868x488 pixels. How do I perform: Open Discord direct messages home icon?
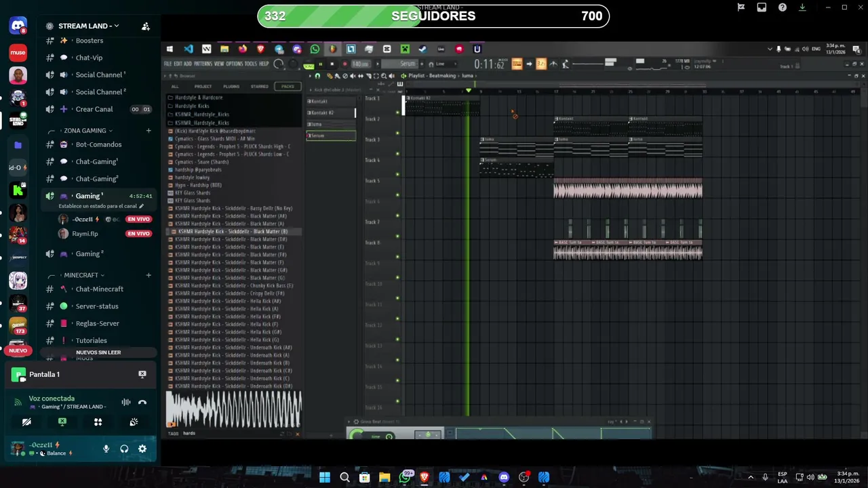(x=18, y=26)
